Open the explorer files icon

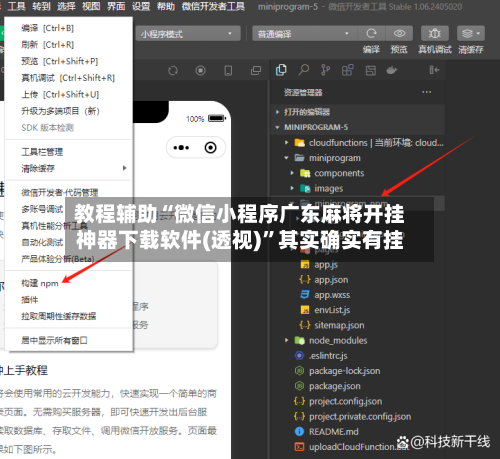tap(281, 70)
